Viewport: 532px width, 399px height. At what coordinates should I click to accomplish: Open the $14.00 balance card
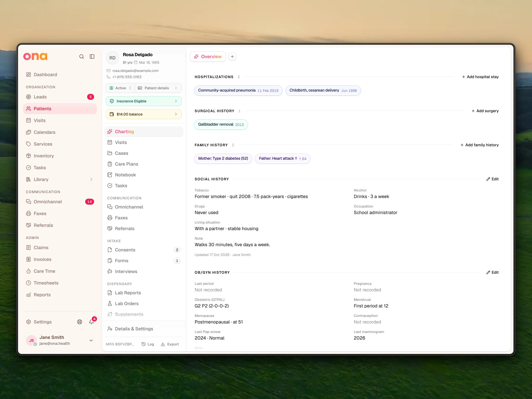pyautogui.click(x=144, y=114)
